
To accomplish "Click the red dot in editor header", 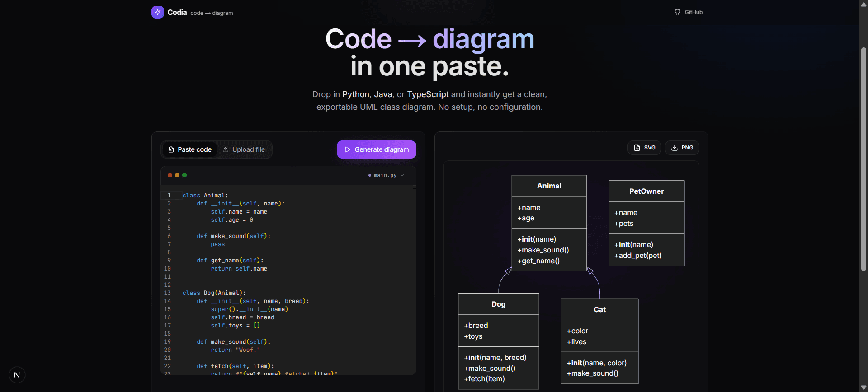I will [x=170, y=175].
